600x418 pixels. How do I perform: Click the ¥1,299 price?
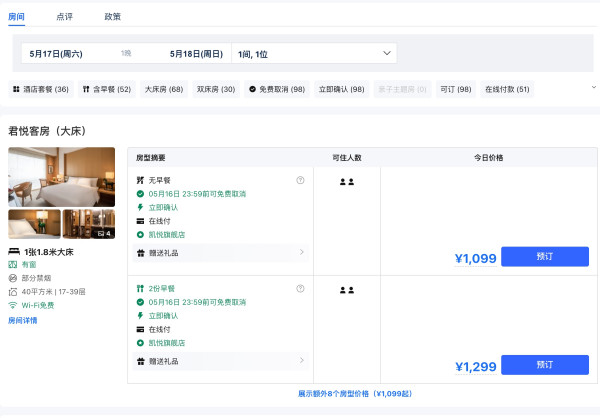(x=476, y=367)
